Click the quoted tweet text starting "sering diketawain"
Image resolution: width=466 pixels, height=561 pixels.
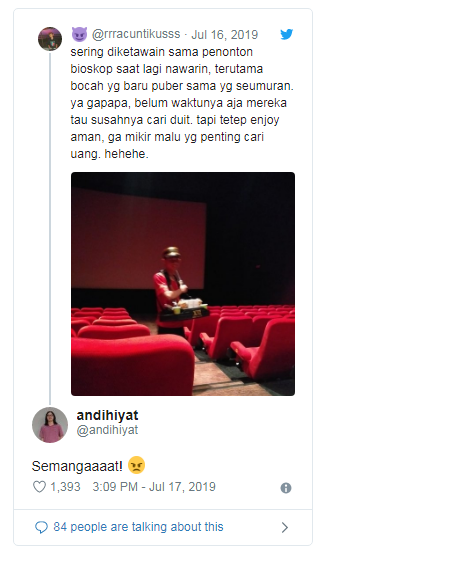coord(182,103)
